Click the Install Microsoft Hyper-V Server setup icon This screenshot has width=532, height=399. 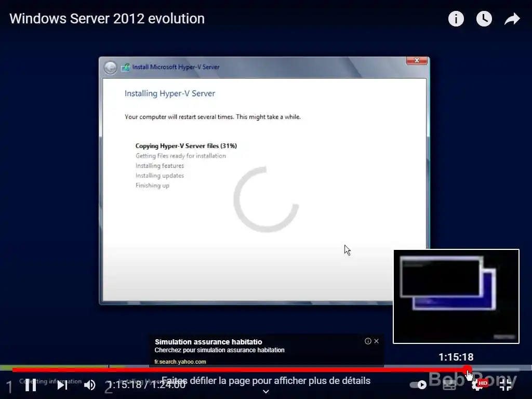tap(126, 67)
